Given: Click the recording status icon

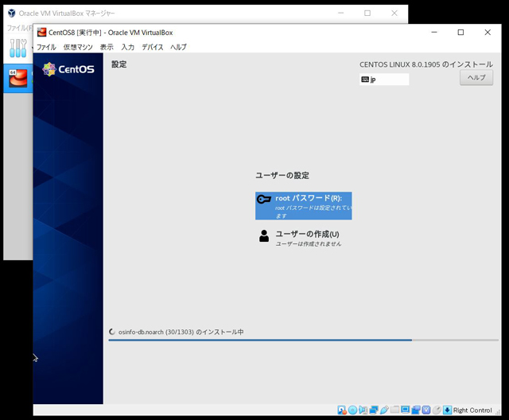Looking at the screenshot, I should [x=416, y=410].
